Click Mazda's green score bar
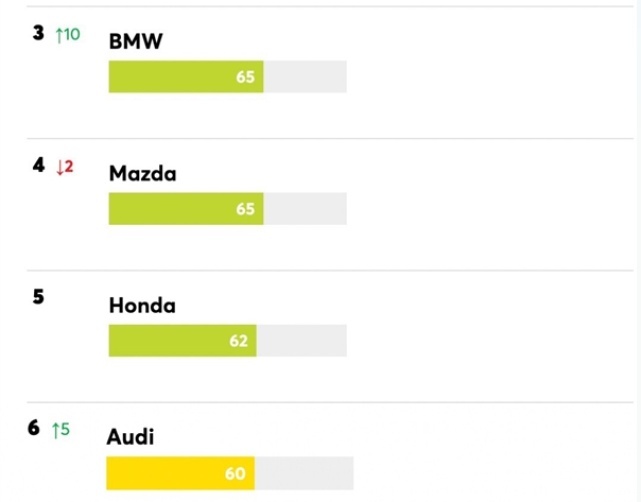Viewport: 641px width, 502px height. 186,208
